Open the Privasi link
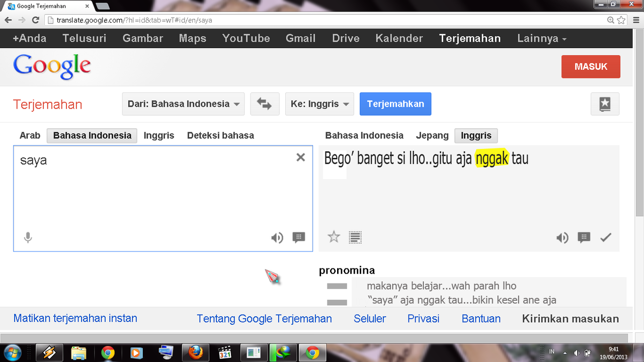This screenshot has height=362, width=644. click(x=424, y=318)
